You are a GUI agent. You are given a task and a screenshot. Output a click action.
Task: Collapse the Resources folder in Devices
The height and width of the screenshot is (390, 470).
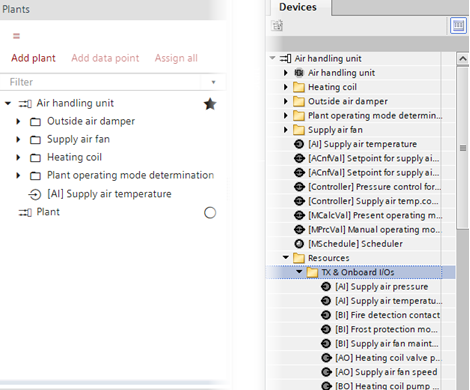tap(285, 258)
